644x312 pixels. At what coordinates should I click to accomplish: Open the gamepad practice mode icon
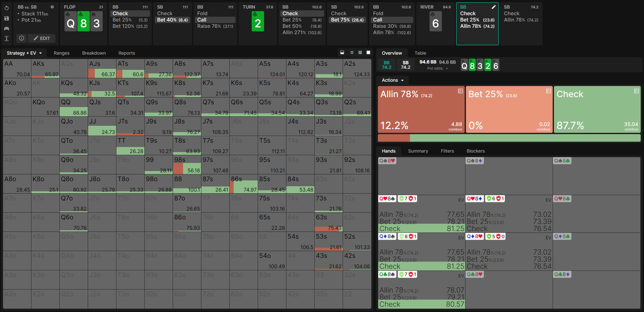pos(7,28)
